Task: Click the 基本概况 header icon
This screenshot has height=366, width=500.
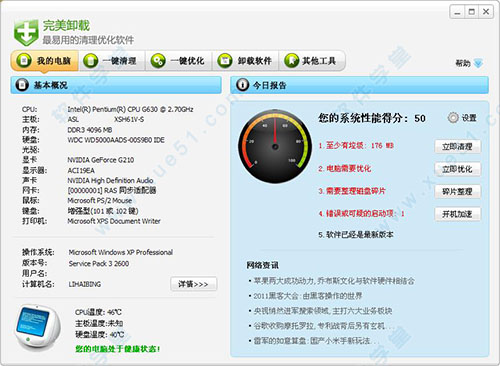Action: tap(22, 85)
